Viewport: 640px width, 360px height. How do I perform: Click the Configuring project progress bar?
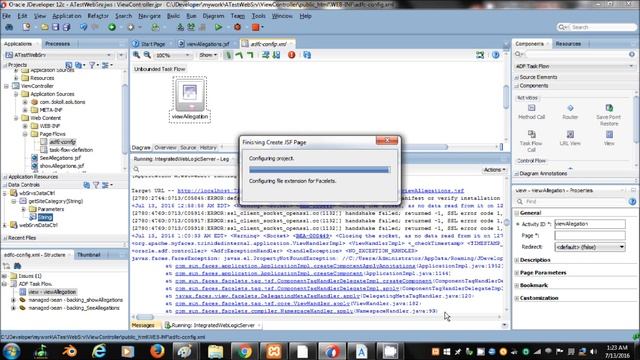(x=320, y=170)
